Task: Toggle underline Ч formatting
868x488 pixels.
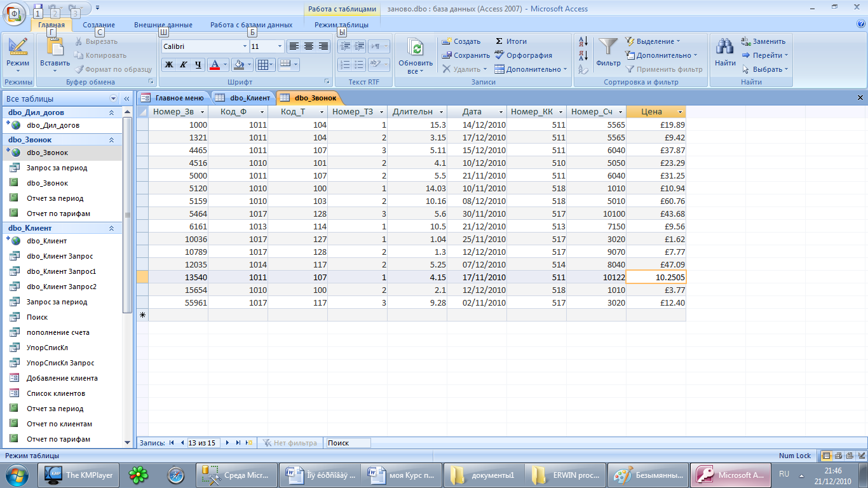Action: click(198, 64)
